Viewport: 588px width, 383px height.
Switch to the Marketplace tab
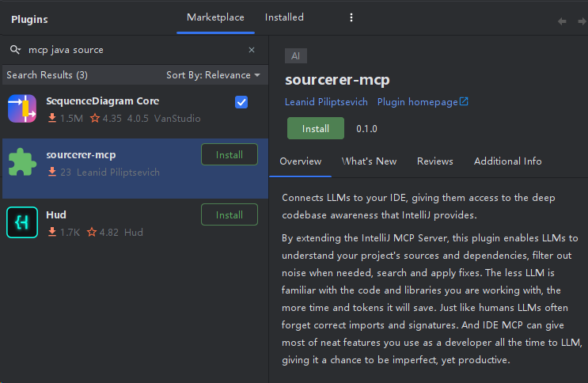click(215, 17)
